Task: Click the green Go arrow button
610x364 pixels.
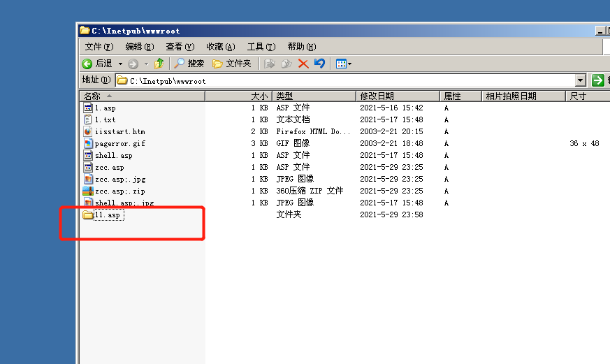Action: (597, 80)
